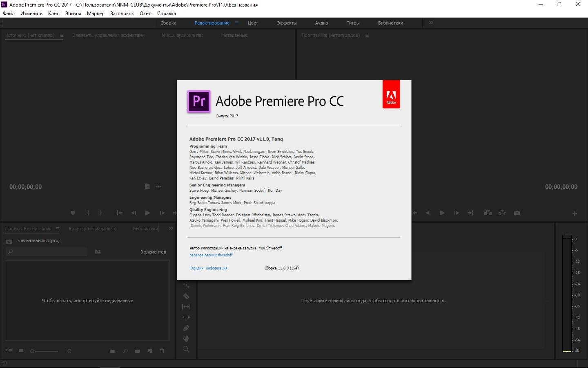Step back one frame in Program monitor
Image resolution: width=588 pixels, height=368 pixels.
pos(428,213)
